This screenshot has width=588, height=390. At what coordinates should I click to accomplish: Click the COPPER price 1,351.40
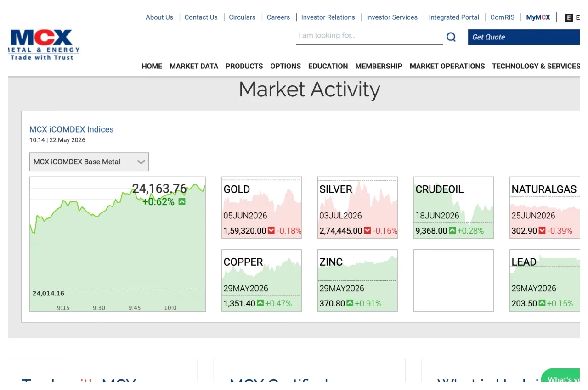[x=239, y=304]
